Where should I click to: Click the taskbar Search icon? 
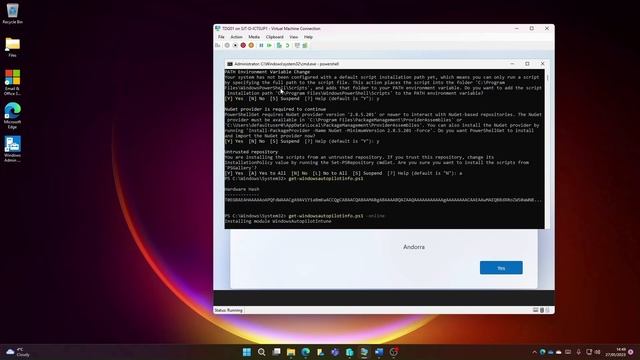tap(262, 352)
